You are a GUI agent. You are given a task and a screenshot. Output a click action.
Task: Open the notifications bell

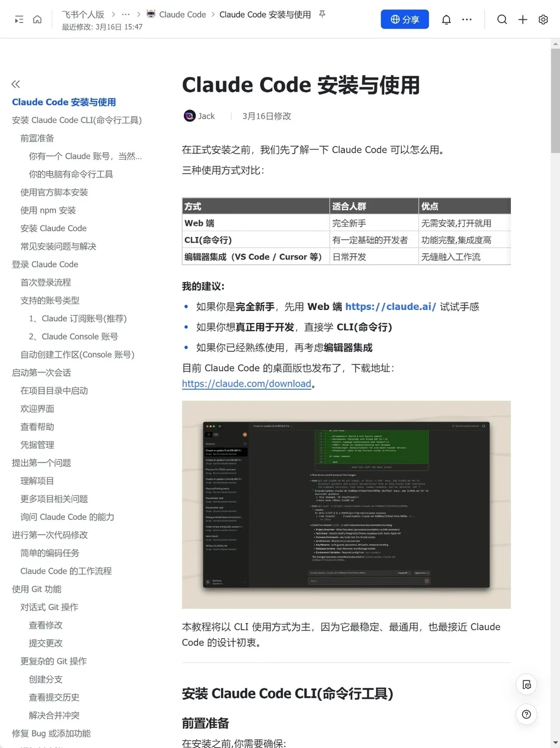[x=446, y=20]
